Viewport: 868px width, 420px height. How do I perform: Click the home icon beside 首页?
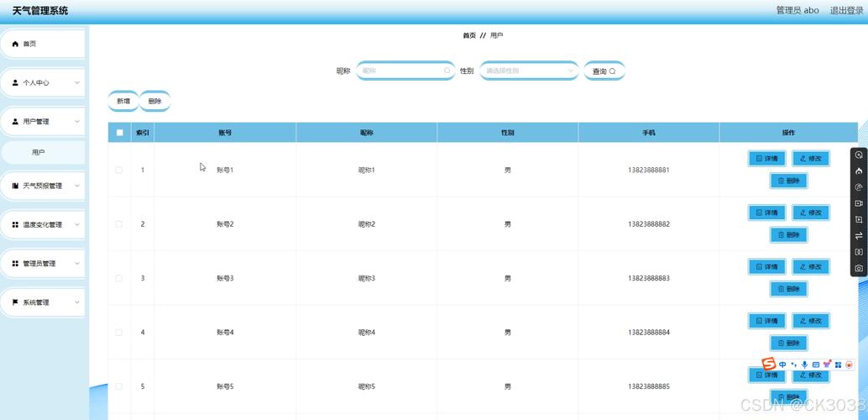click(x=15, y=44)
